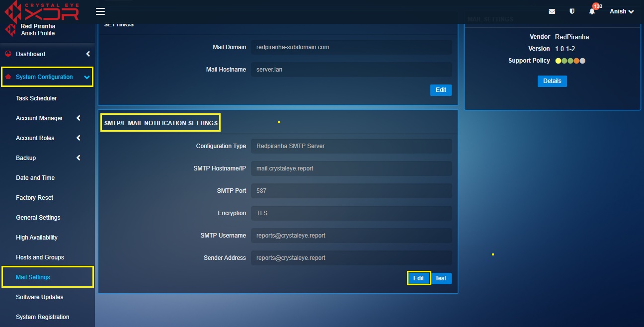This screenshot has height=327, width=644.
Task: Click the SMTP Hostname/IP field
Action: [351, 168]
